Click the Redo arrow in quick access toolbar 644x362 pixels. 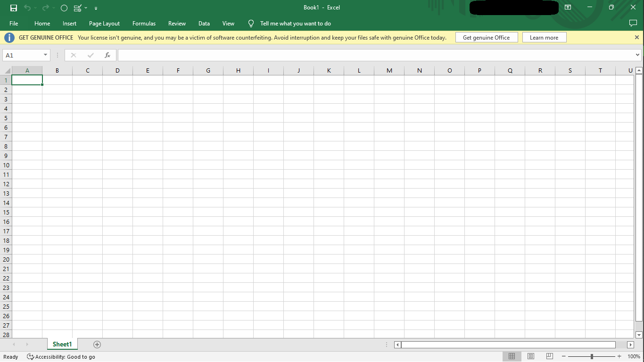46,8
